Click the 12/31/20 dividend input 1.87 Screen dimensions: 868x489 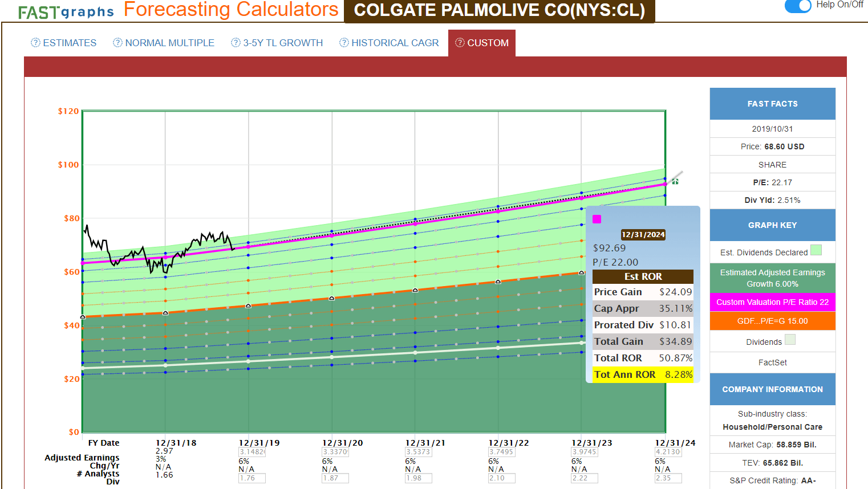click(x=335, y=478)
